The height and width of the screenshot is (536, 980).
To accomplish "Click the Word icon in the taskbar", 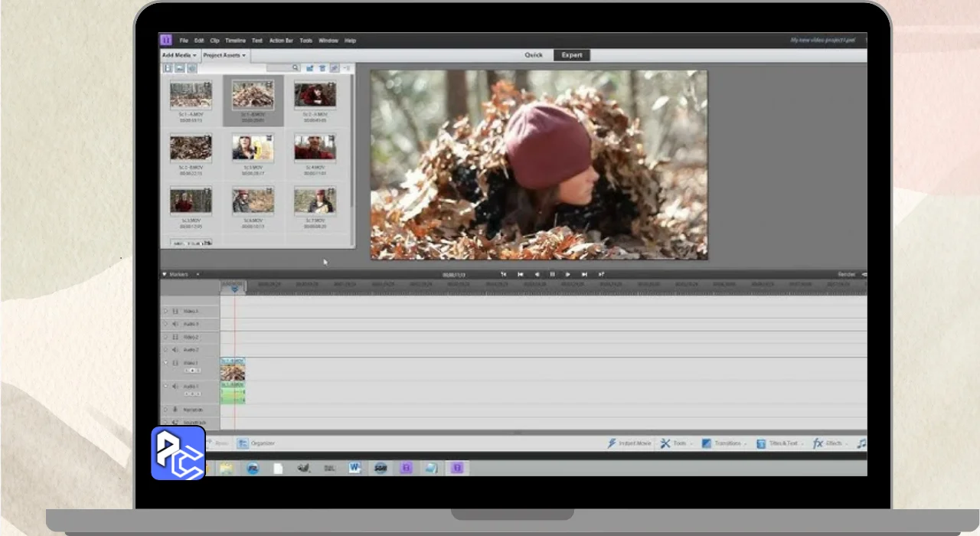I will (354, 468).
